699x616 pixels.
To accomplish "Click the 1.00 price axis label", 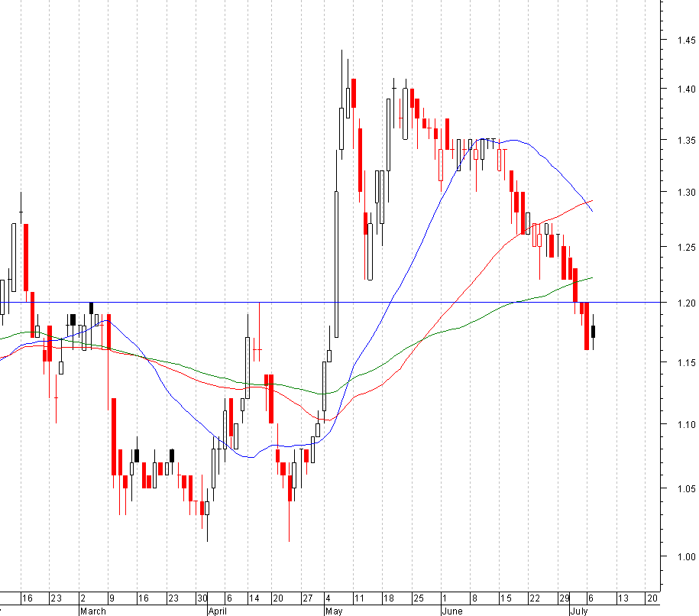I will click(686, 556).
